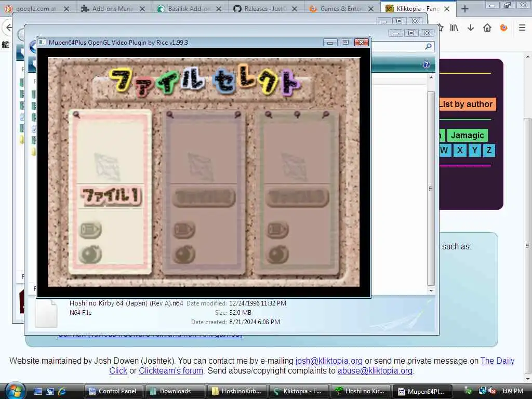Click the Firefox account fox icon
Screen dimensions: 532x399
point(504,28)
